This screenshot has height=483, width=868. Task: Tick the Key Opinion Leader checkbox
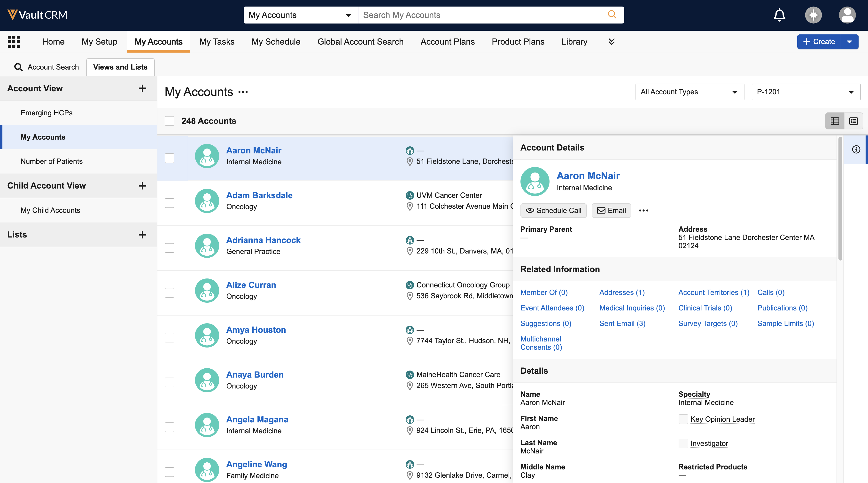[683, 419]
